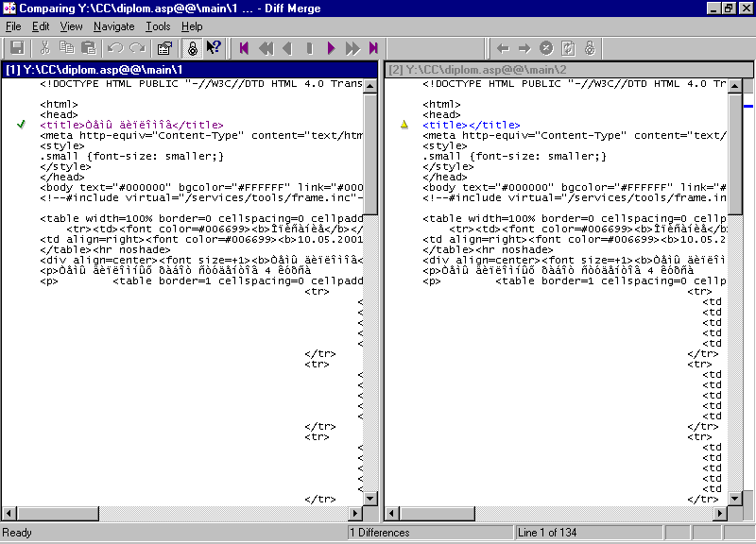Click the Redo arrow icon

[137, 48]
